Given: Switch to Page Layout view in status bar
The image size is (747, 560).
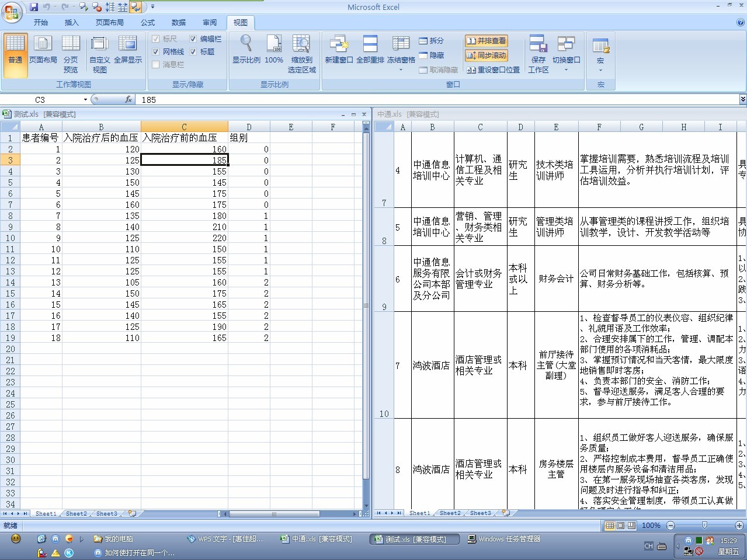Looking at the screenshot, I should [x=620, y=526].
